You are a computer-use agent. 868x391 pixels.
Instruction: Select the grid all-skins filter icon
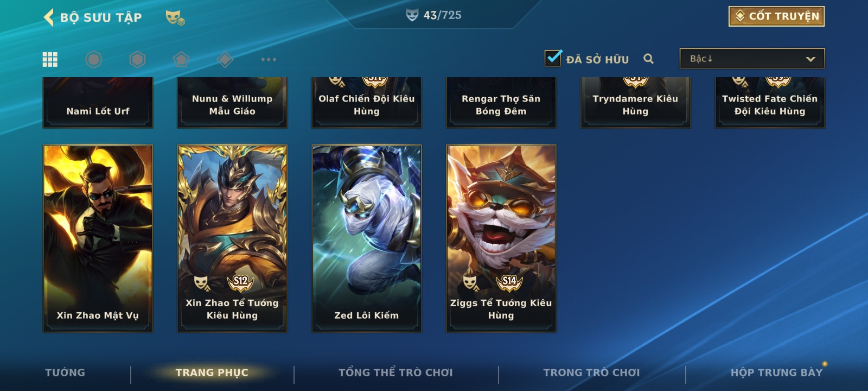tap(50, 59)
